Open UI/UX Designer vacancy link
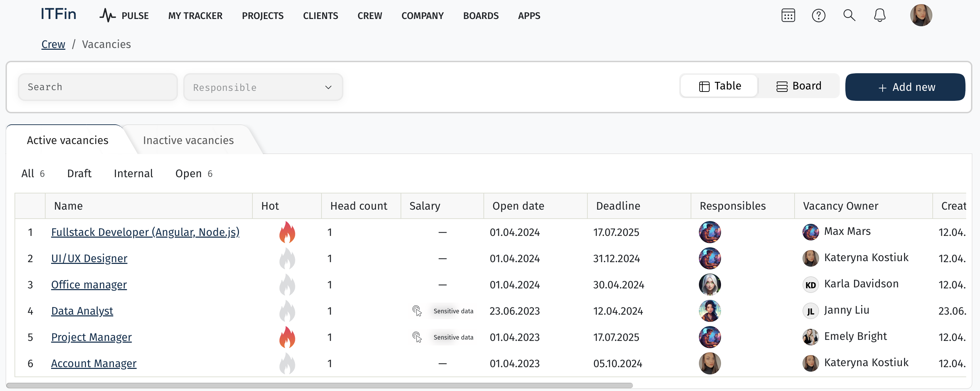 point(89,258)
